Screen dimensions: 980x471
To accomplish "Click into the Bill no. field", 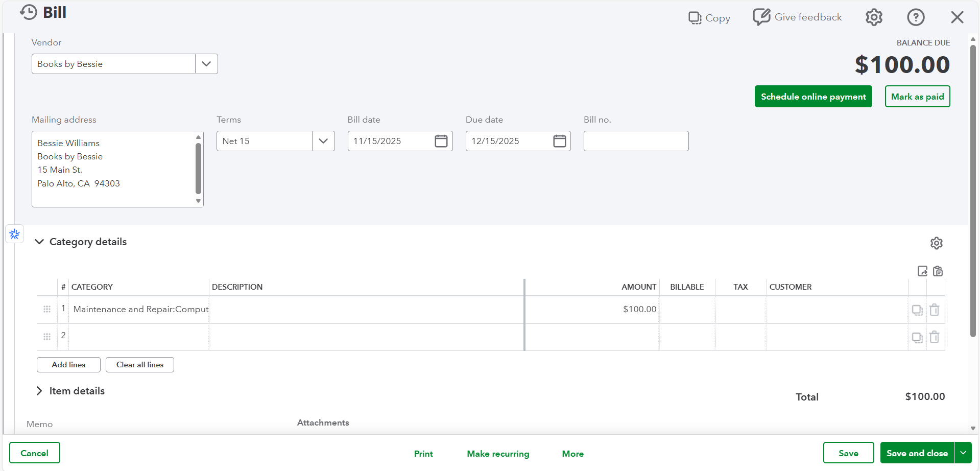I will [x=635, y=141].
